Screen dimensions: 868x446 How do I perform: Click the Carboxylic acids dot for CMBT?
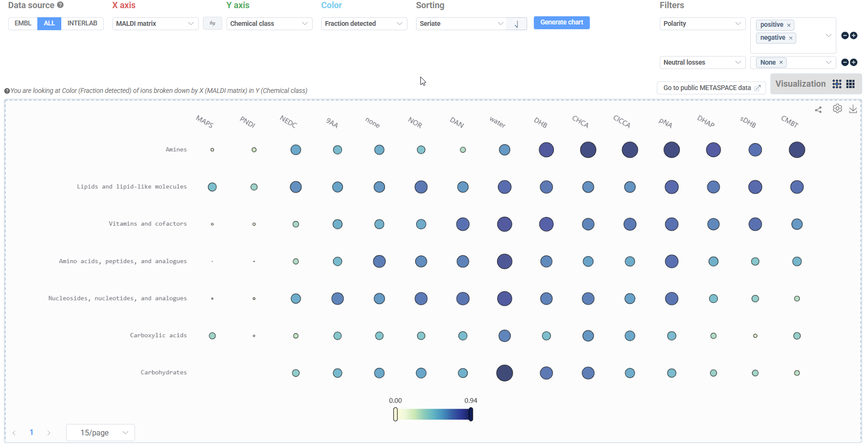797,336
